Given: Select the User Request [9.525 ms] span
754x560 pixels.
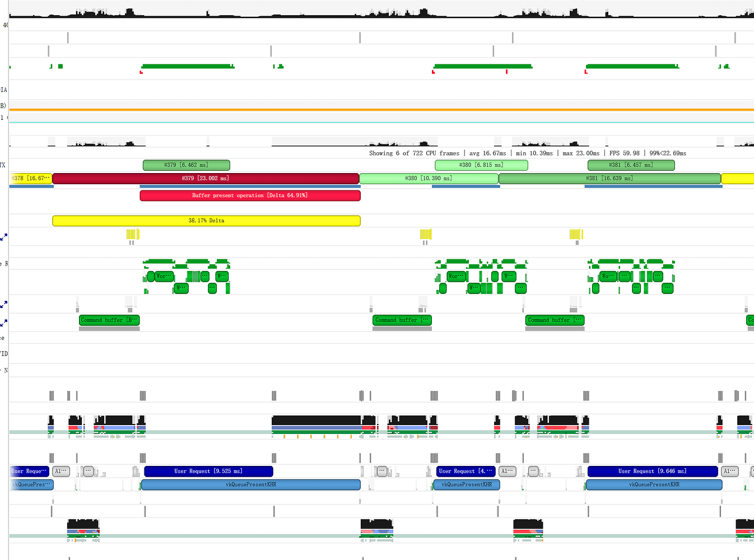Looking at the screenshot, I should click(208, 471).
